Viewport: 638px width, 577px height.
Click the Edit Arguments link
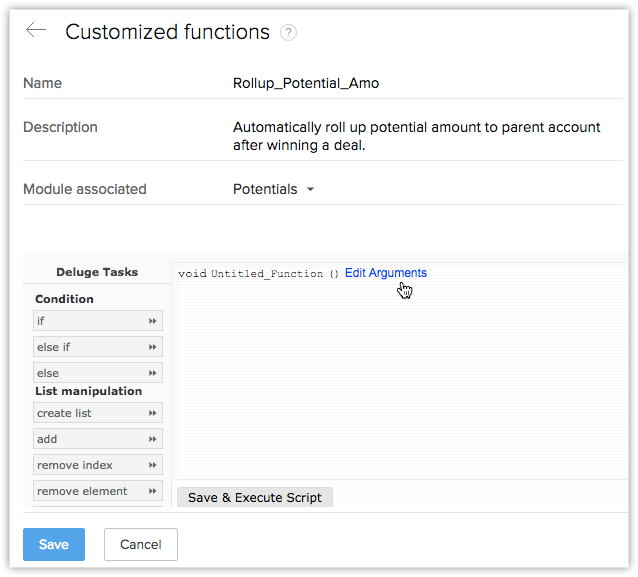[386, 273]
